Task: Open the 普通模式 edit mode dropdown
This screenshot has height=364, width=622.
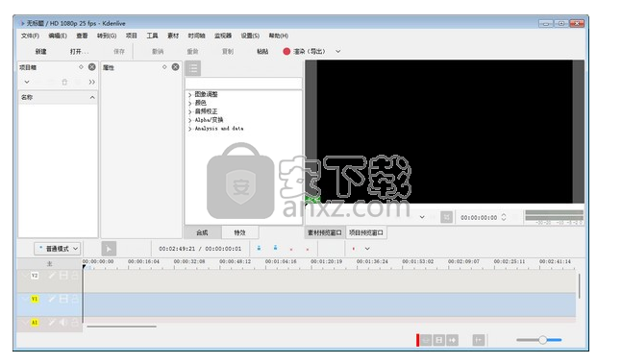Action: click(58, 249)
